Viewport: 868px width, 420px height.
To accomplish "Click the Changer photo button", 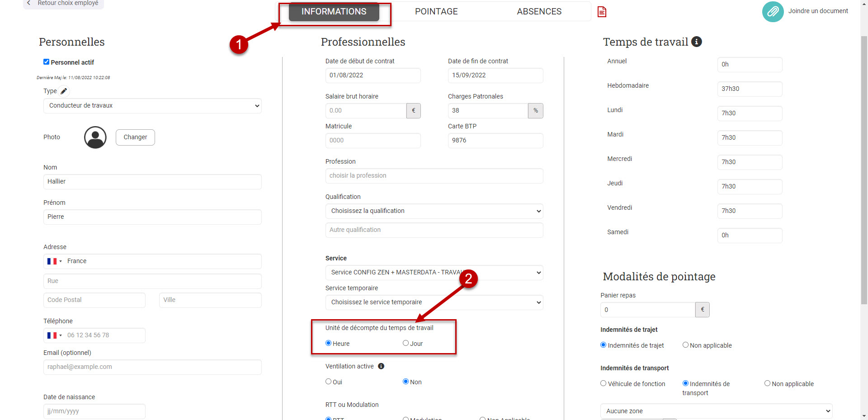I will [x=135, y=137].
